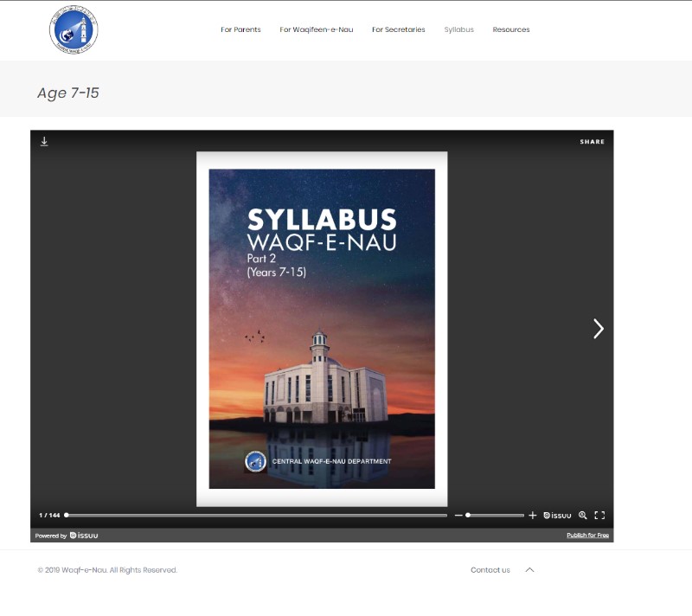The width and height of the screenshot is (692, 616).
Task: Click the Publish for Free link
Action: tap(587, 536)
